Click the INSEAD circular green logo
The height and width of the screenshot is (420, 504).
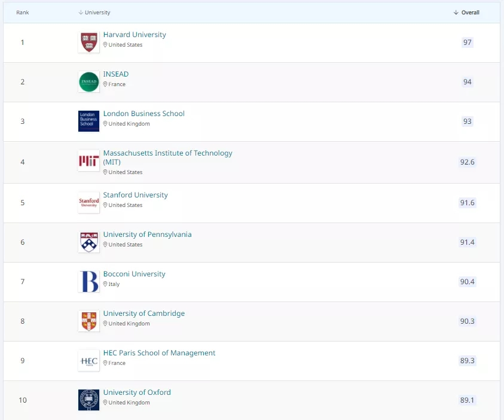click(88, 81)
